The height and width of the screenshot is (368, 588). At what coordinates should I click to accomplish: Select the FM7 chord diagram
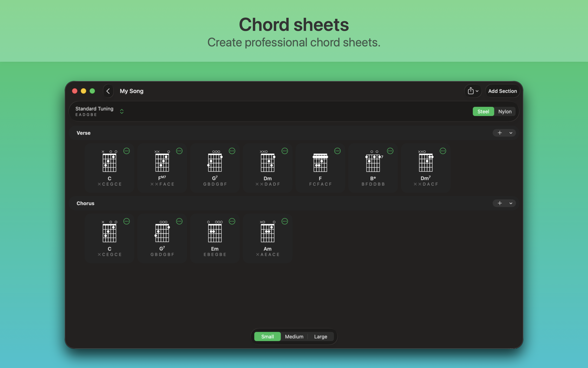(162, 161)
